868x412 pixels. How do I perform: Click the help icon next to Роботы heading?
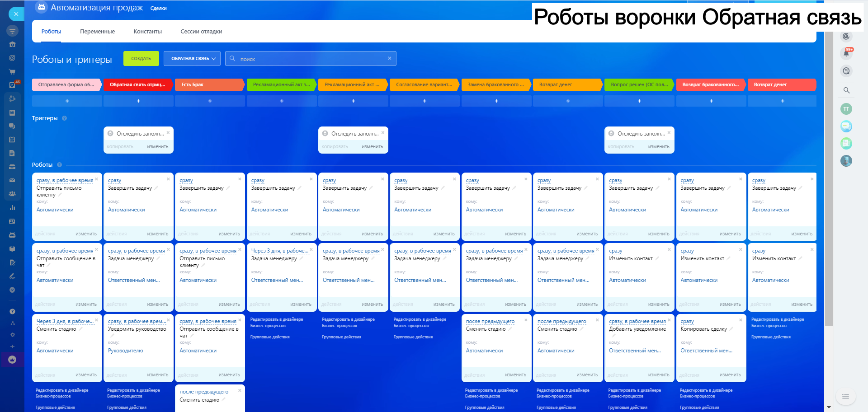(x=59, y=165)
